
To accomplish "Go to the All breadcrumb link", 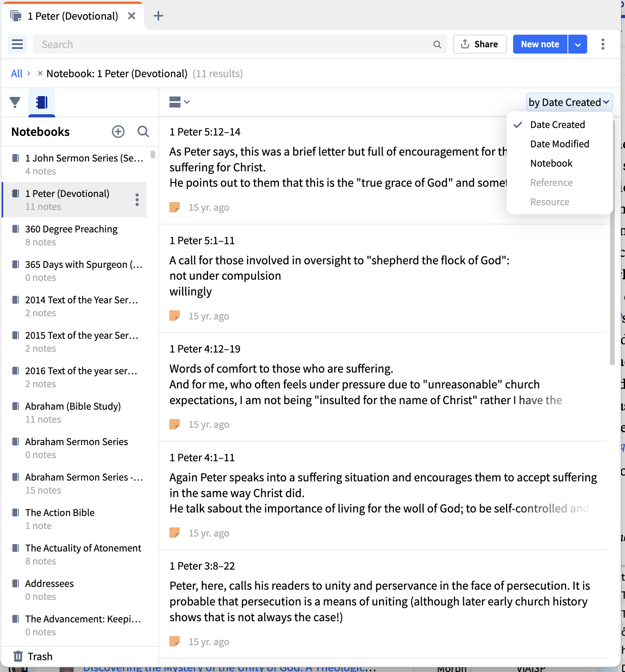I will tap(17, 73).
